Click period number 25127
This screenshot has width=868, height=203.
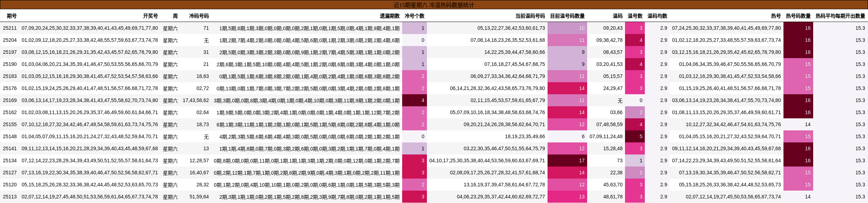[10, 173]
